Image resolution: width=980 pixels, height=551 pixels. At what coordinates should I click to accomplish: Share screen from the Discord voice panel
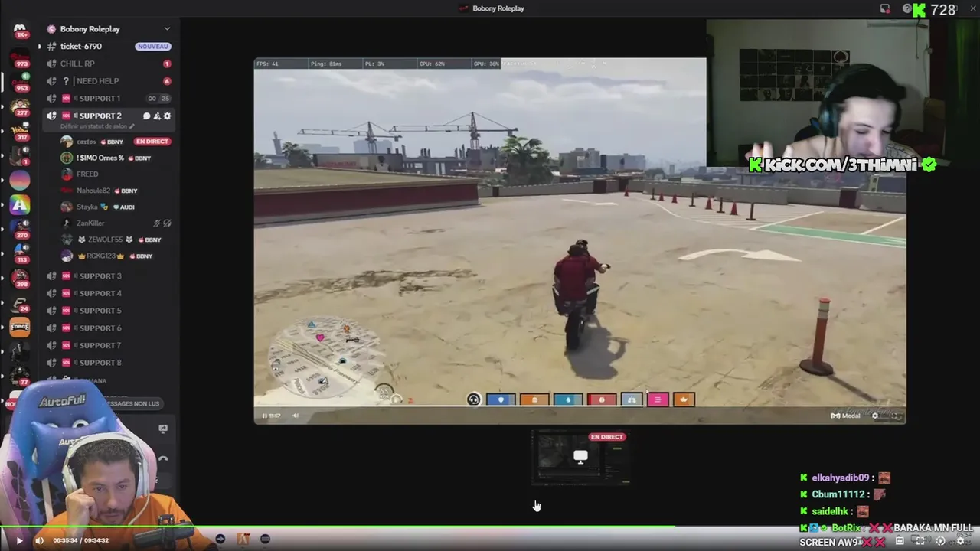tap(163, 429)
